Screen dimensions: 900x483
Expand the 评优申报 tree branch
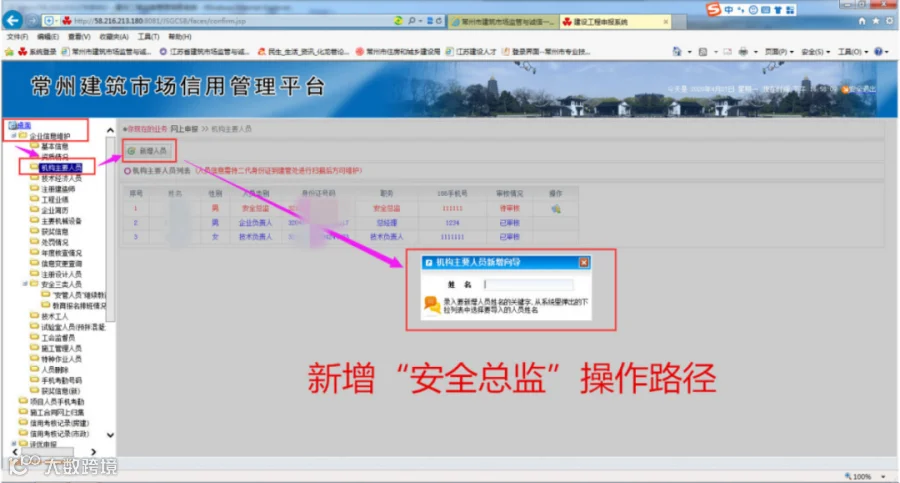pyautogui.click(x=14, y=444)
